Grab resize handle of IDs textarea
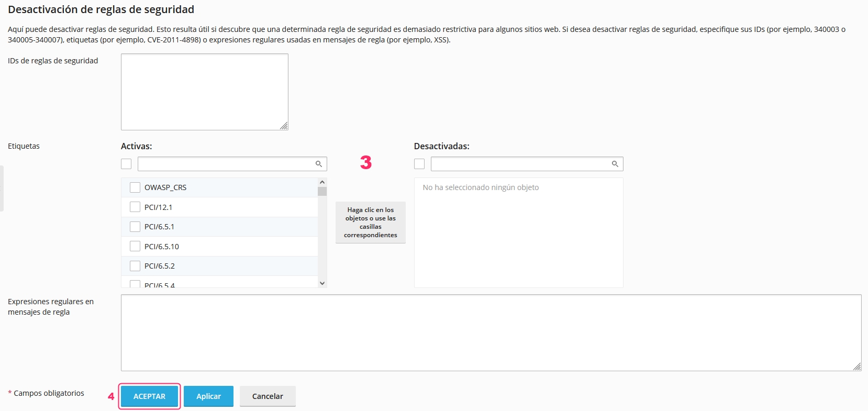This screenshot has height=411, width=868. (284, 126)
